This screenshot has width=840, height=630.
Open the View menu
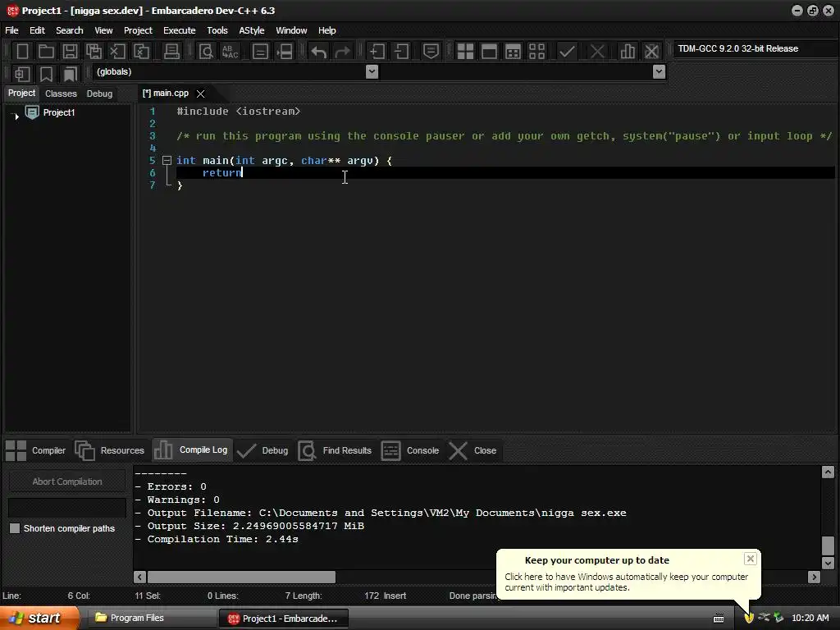pos(103,30)
